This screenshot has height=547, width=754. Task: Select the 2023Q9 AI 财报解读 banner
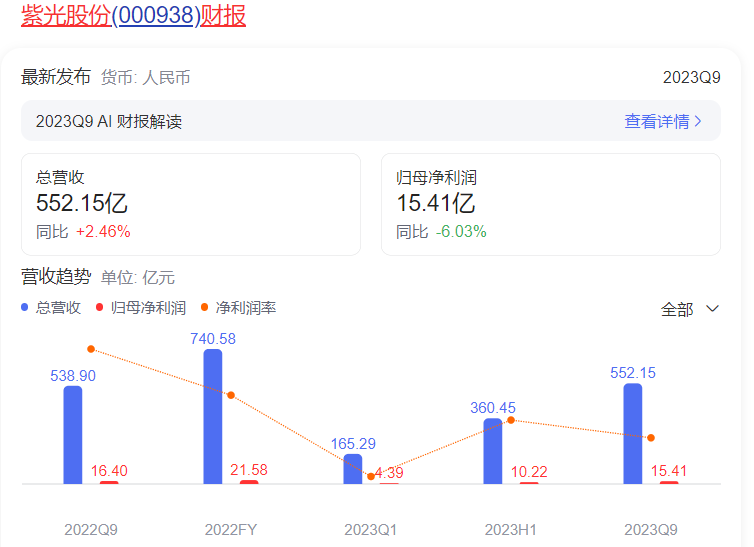pyautogui.click(x=371, y=121)
